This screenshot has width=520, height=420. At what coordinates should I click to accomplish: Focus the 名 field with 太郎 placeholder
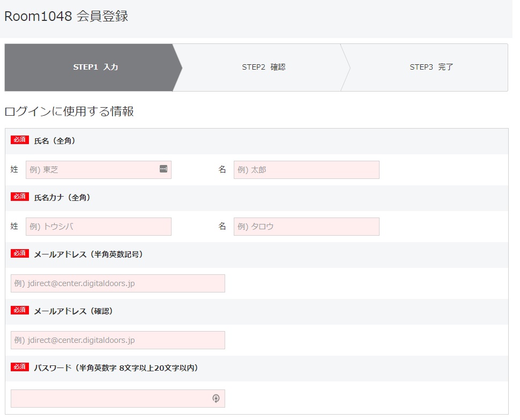[307, 170]
